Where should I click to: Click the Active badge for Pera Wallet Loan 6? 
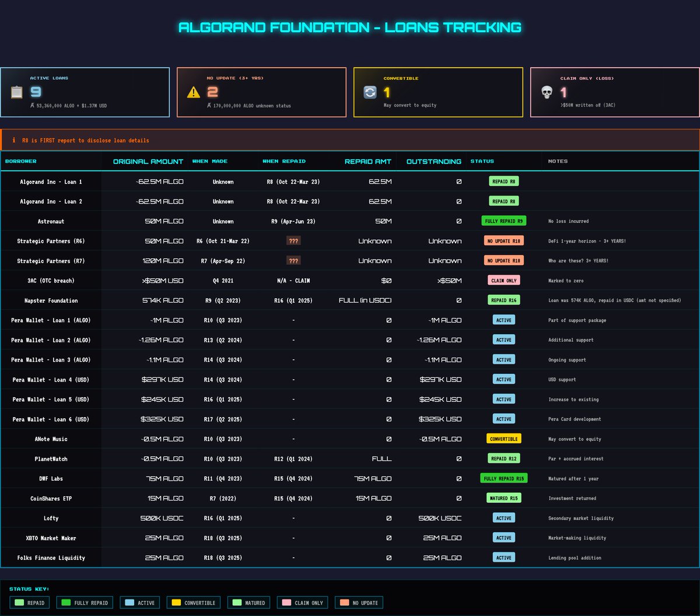tap(504, 419)
